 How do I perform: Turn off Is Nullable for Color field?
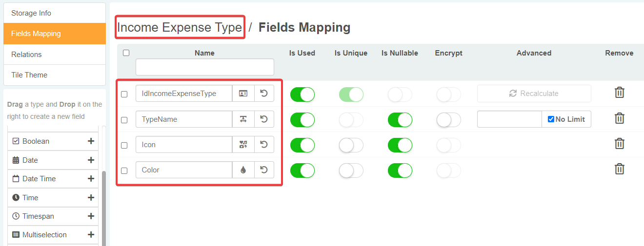coord(400,170)
